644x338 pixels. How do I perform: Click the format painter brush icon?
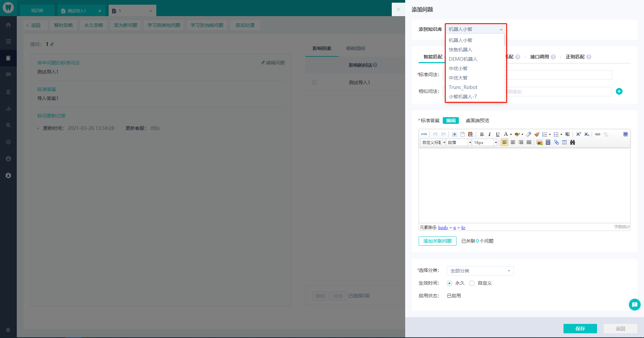pyautogui.click(x=537, y=134)
